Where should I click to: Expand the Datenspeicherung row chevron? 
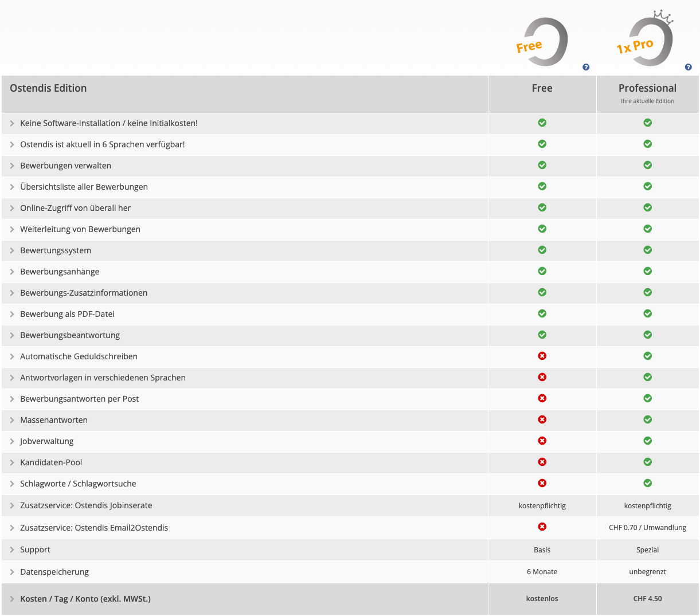(x=12, y=572)
